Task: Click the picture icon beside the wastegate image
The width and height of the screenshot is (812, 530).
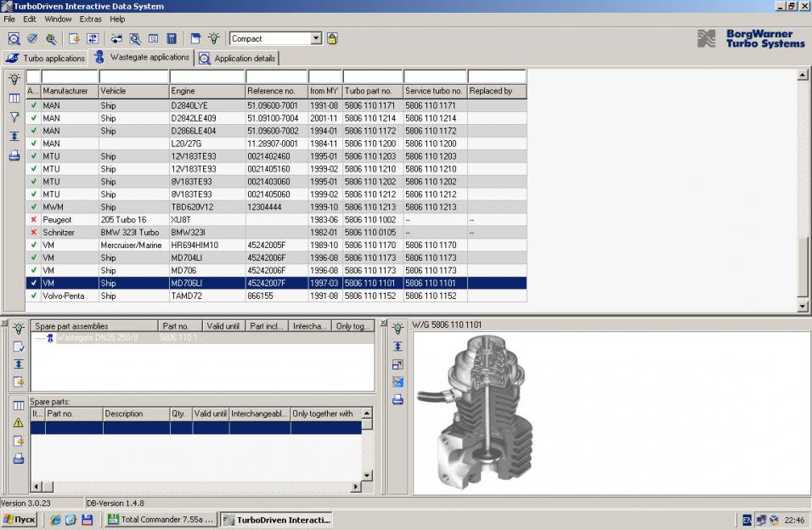Action: (398, 382)
